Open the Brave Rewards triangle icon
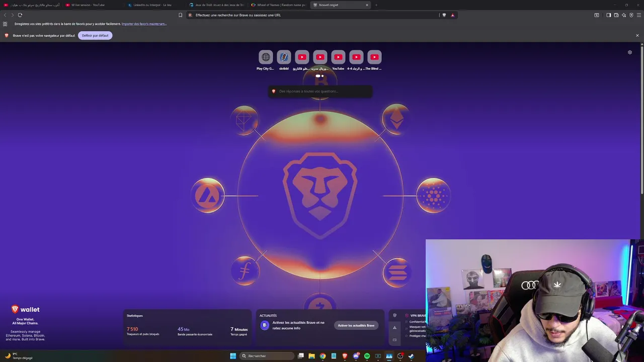 click(452, 15)
